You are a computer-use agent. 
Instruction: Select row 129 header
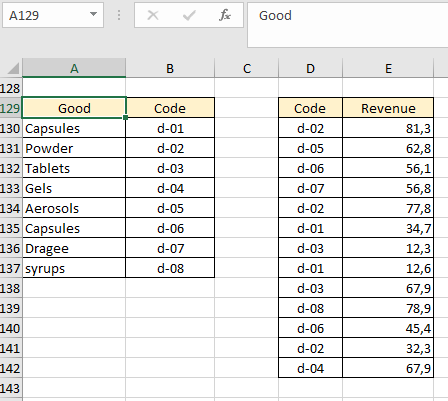click(x=11, y=108)
